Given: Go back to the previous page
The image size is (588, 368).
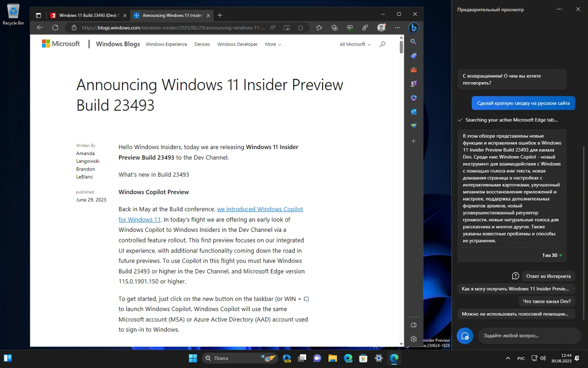Looking at the screenshot, I should pyautogui.click(x=40, y=27).
